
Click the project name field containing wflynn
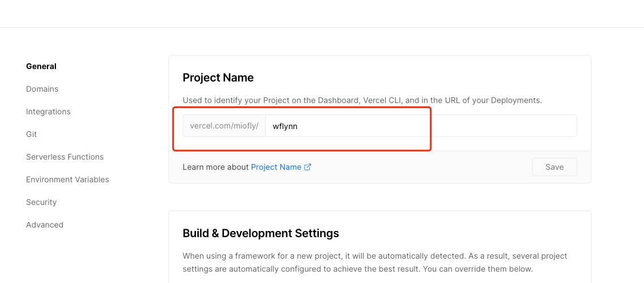pyautogui.click(x=421, y=126)
